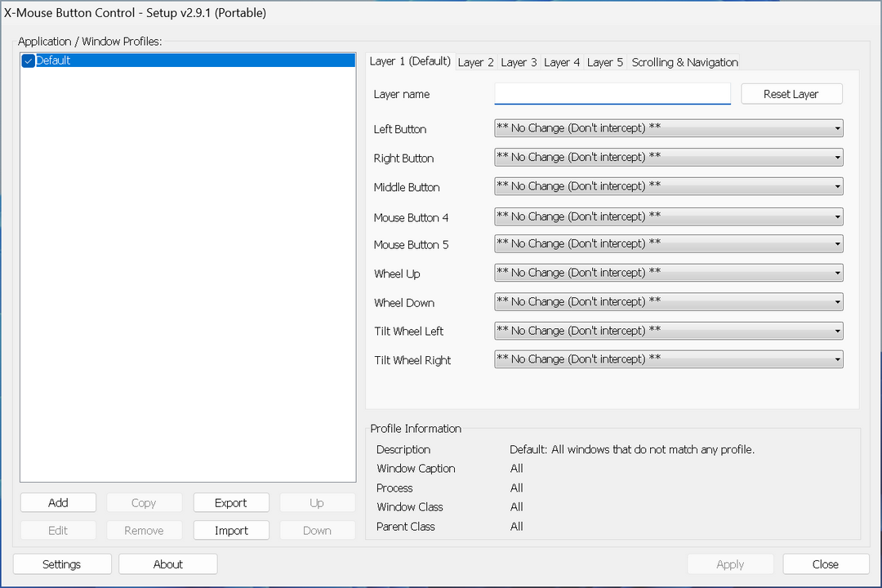The width and height of the screenshot is (882, 588).
Task: Click the Layer name text field
Action: tap(612, 95)
